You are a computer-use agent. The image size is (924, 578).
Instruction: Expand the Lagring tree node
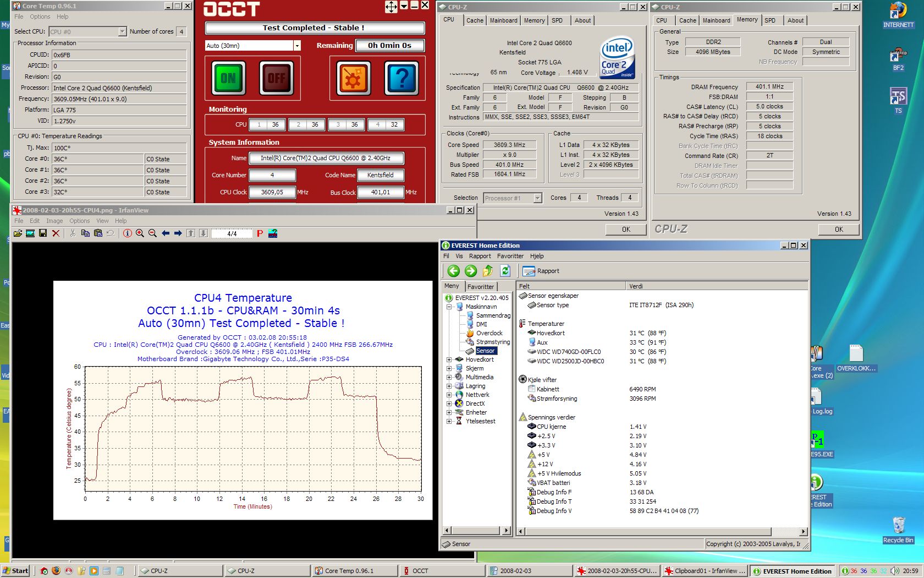coord(449,386)
